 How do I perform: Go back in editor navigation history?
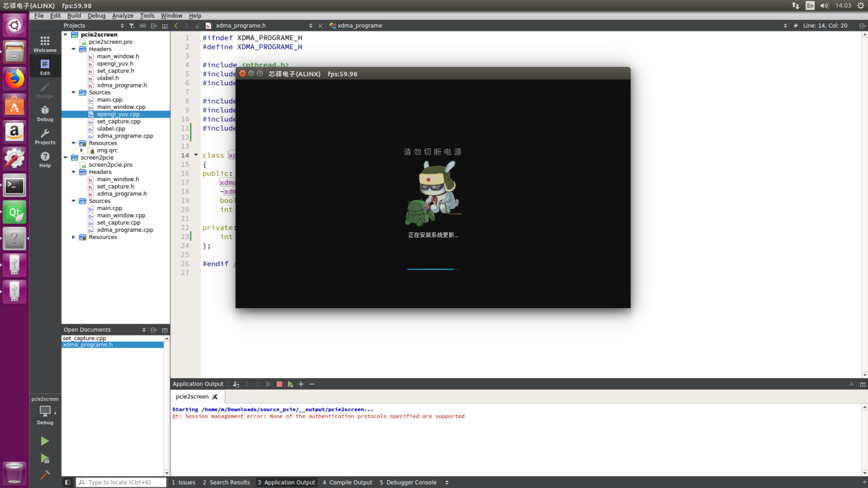[x=176, y=26]
